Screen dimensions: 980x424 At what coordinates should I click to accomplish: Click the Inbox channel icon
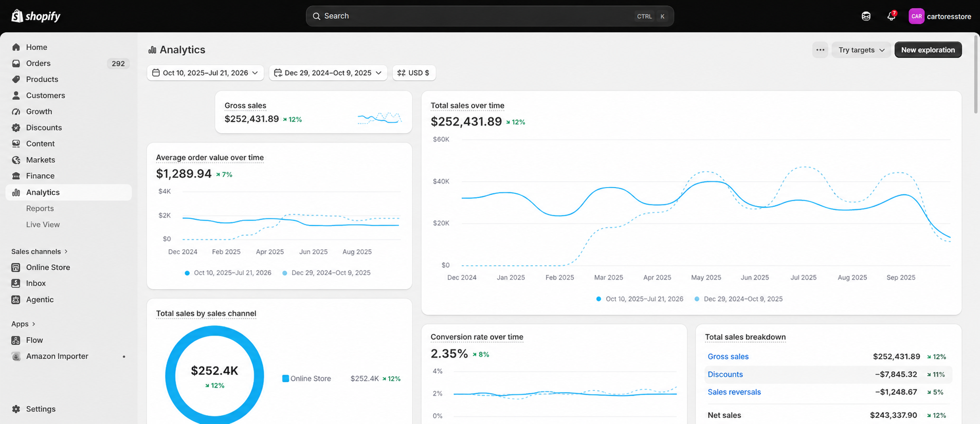16,283
